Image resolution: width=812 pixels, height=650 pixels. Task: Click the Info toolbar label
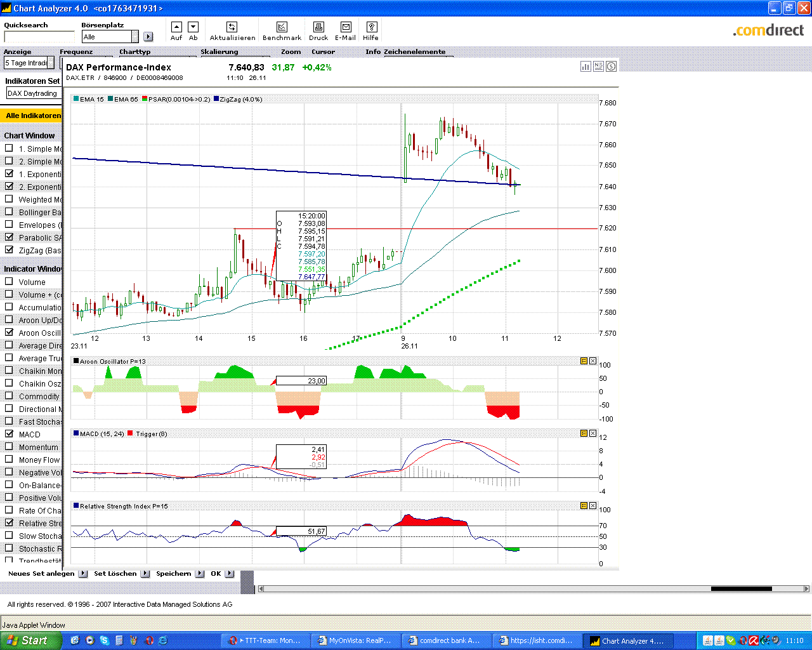(x=373, y=52)
